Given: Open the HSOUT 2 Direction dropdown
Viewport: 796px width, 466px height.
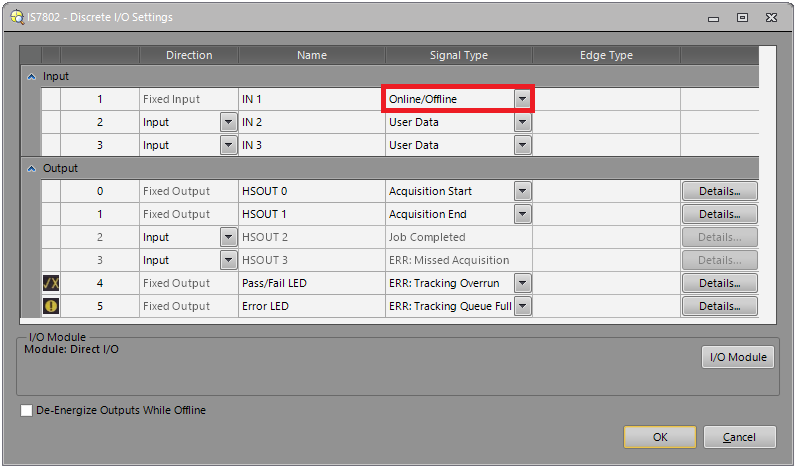Looking at the screenshot, I should (x=228, y=237).
